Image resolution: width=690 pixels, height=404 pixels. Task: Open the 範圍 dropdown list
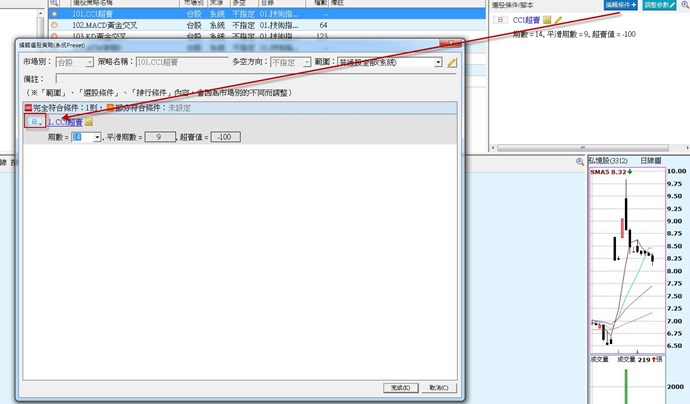tap(437, 62)
